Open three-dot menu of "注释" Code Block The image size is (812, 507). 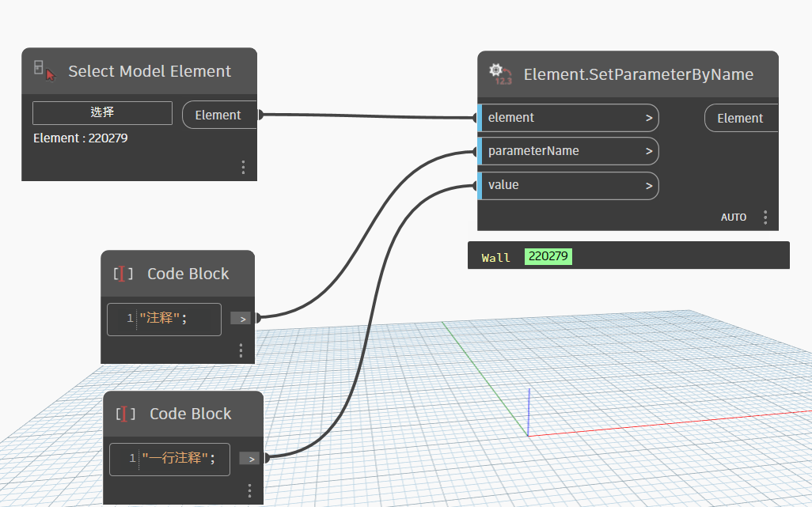[x=241, y=350]
